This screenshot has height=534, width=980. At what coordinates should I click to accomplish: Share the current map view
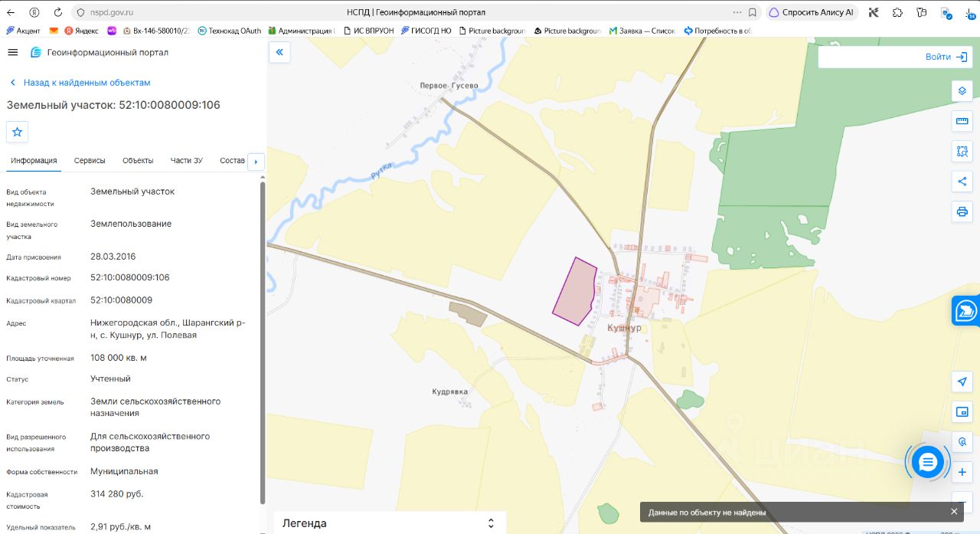coord(962,182)
